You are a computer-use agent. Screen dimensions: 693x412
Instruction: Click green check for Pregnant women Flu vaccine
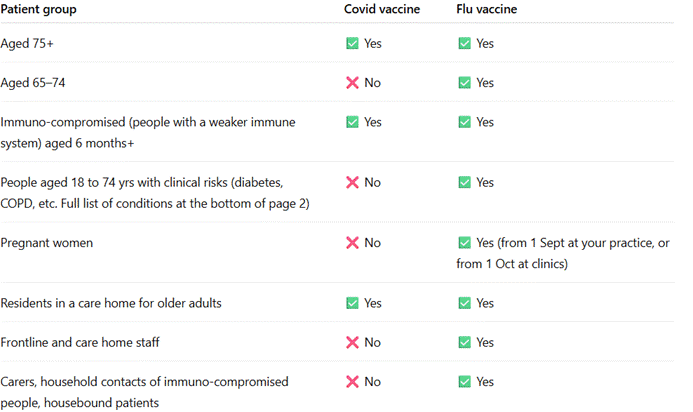click(464, 243)
